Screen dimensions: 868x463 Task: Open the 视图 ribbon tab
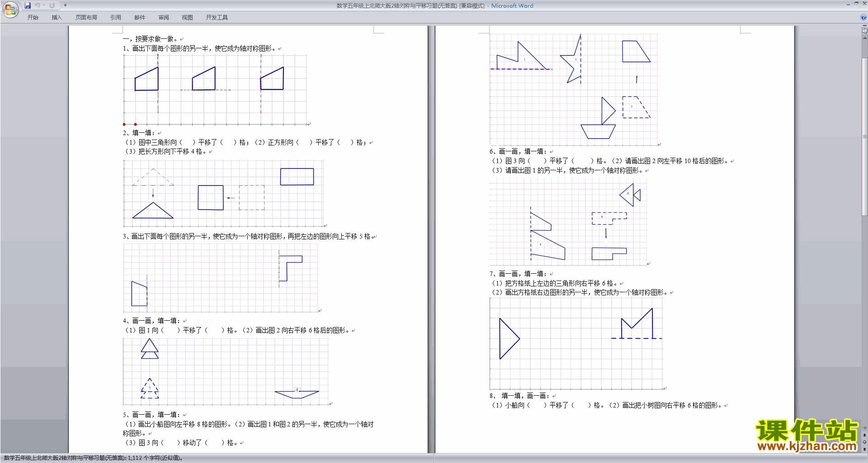[188, 18]
